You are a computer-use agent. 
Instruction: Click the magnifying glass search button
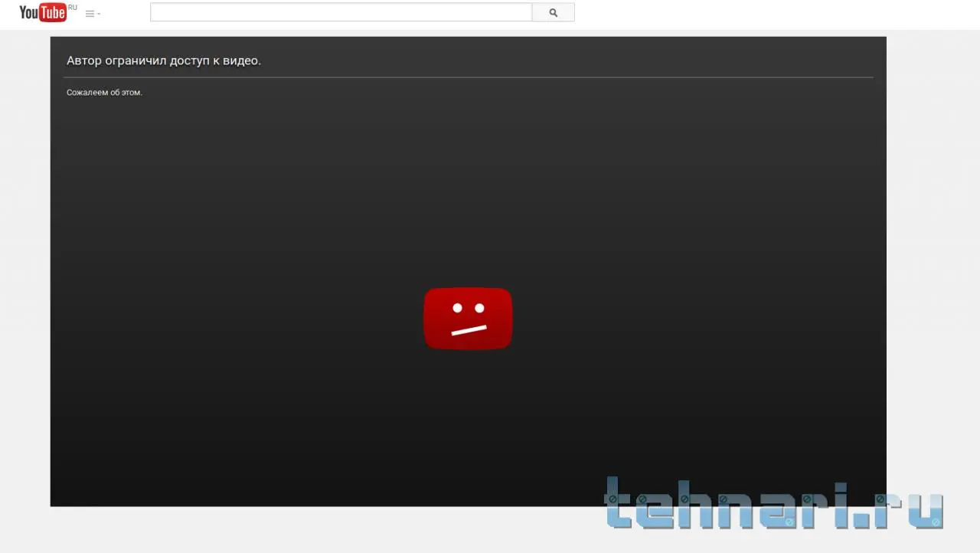coord(553,12)
